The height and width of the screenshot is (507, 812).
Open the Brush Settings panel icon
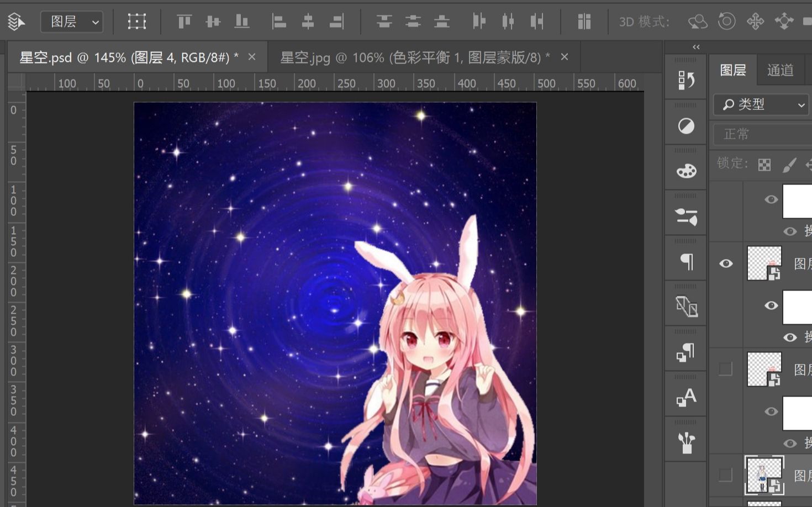(x=686, y=216)
